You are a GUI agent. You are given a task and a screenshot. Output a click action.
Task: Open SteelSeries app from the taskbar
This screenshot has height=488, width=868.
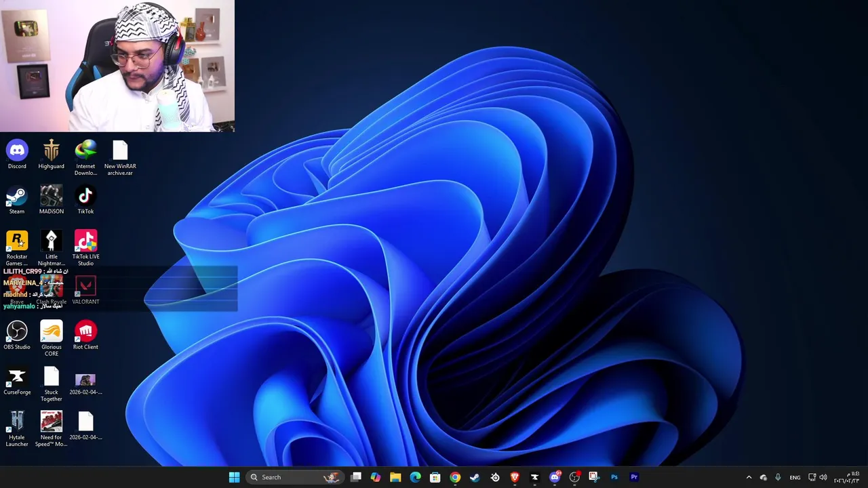tap(495, 477)
